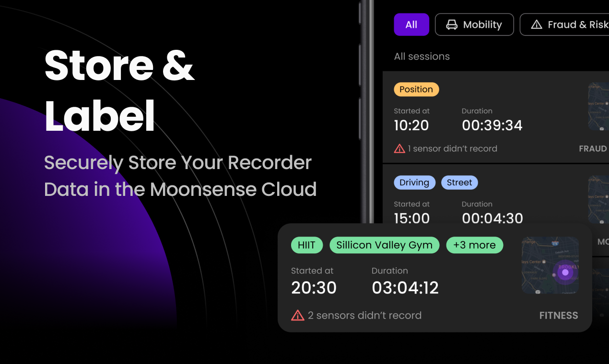
Task: Click the purple location marker on the gym map
Action: [565, 273]
